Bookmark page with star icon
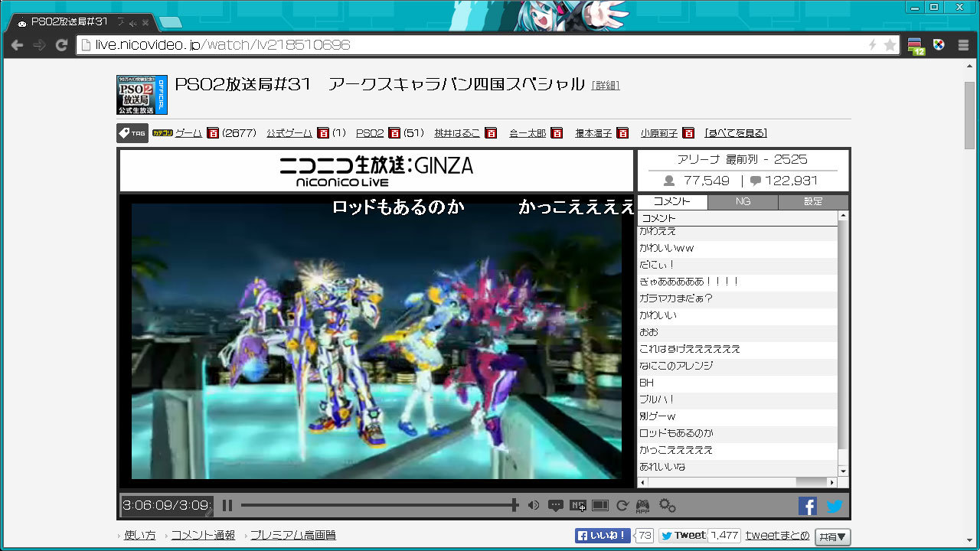 coord(890,45)
